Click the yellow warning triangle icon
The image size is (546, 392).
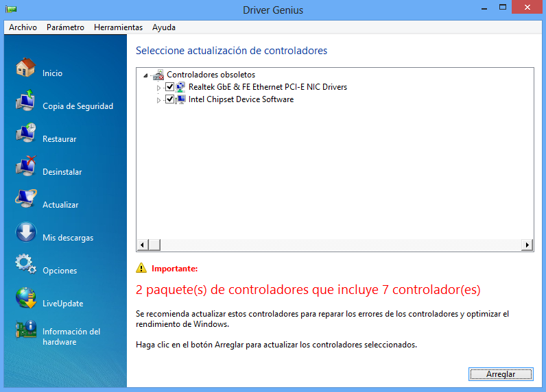(x=141, y=268)
